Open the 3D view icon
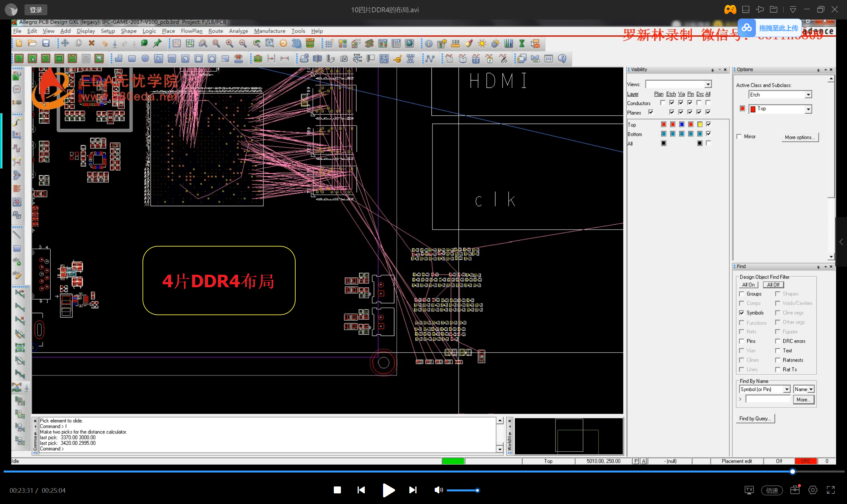This screenshot has height=504, width=847. click(x=297, y=43)
